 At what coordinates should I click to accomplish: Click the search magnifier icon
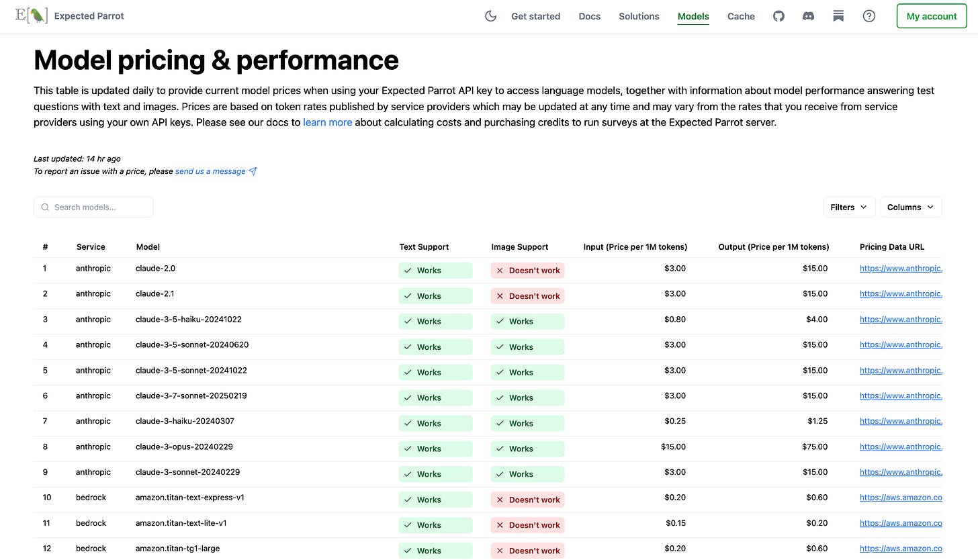45,207
